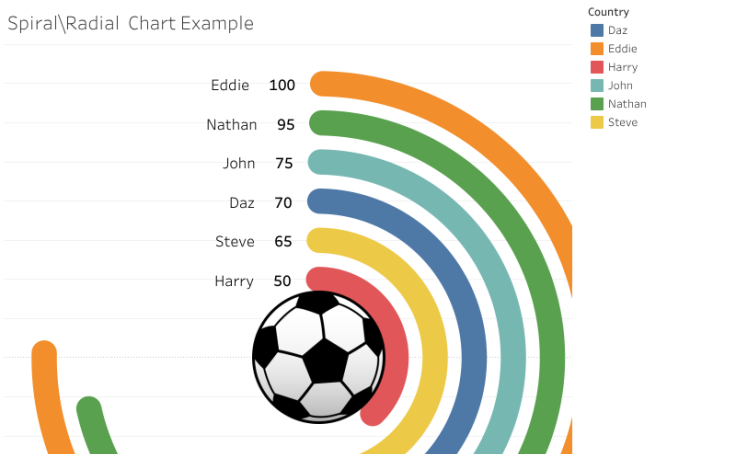Image resolution: width=736 pixels, height=454 pixels.
Task: Click the Steve yellow legend swatch
Action: (597, 122)
